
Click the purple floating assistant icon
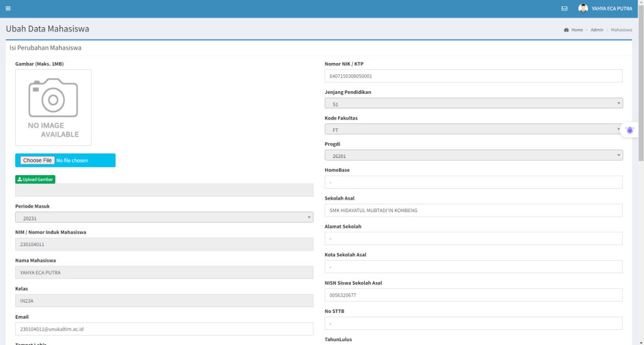click(x=630, y=130)
